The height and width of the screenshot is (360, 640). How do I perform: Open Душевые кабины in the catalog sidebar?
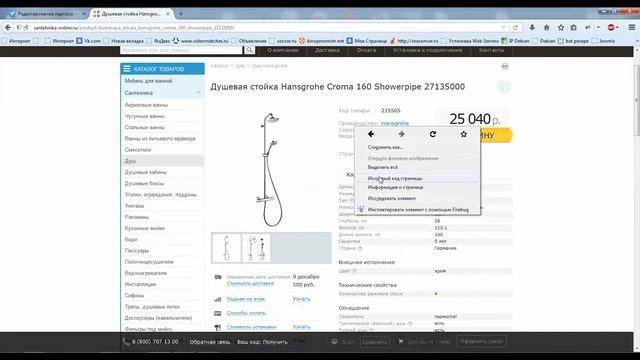(x=146, y=172)
